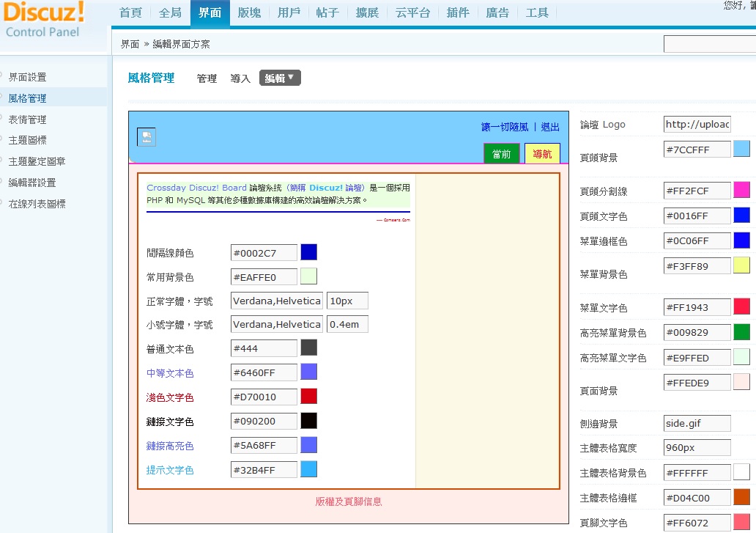Click the 0.4em small font size field
This screenshot has width=756, height=533.
click(x=347, y=324)
